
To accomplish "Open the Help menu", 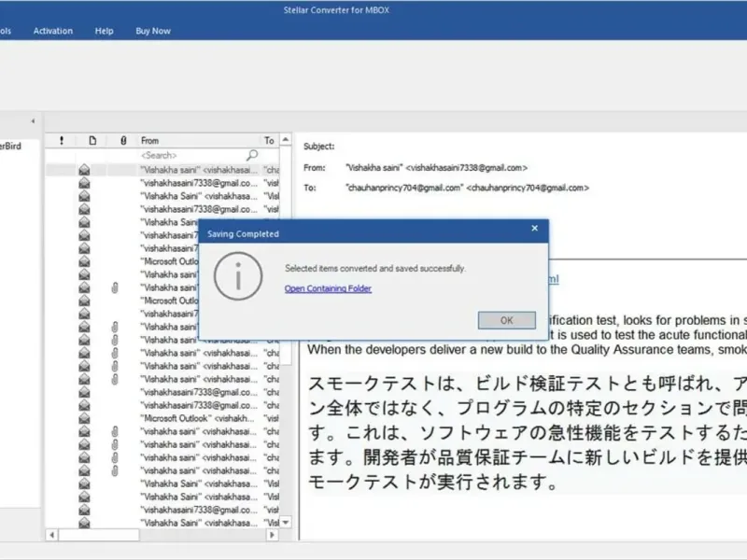I will 104,31.
